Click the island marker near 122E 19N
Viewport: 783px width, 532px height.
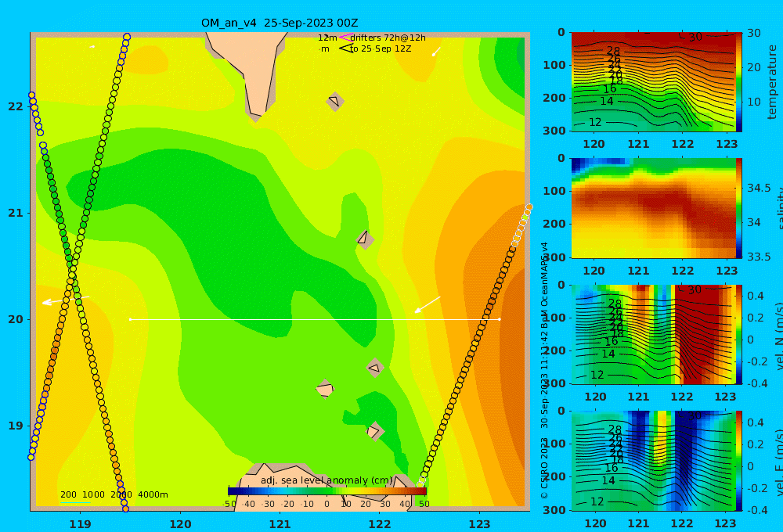click(x=374, y=431)
